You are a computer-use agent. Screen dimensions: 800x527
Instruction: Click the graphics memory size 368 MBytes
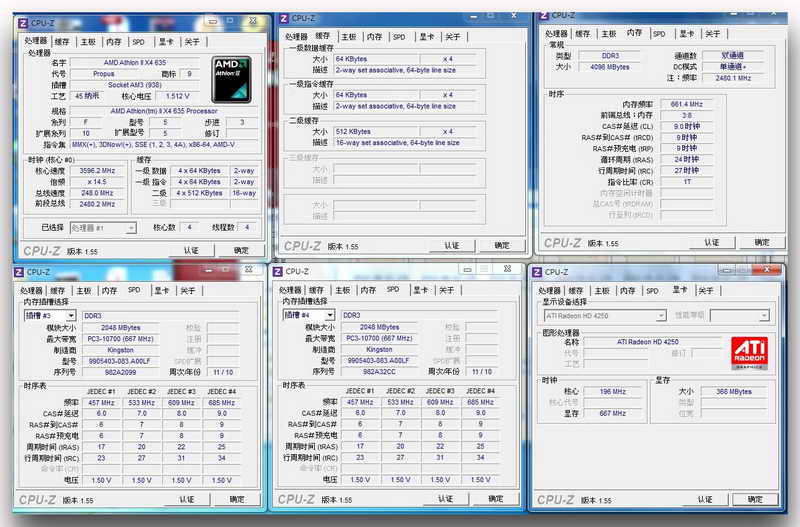click(x=734, y=392)
